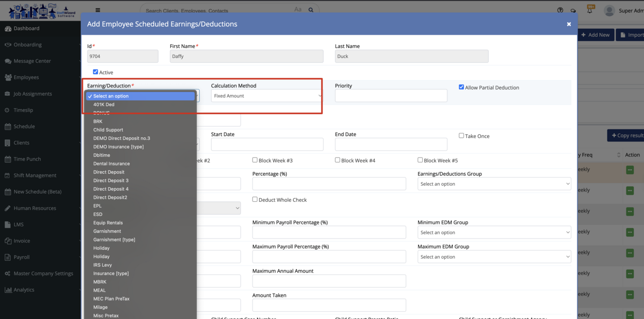Click the hamburger menu icon in header
The image size is (644, 319).
coord(98,10)
